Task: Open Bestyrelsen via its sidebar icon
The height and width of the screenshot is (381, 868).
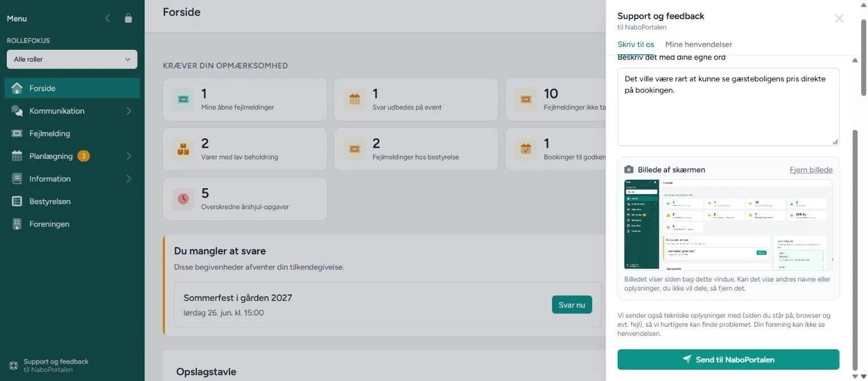Action: pos(17,201)
